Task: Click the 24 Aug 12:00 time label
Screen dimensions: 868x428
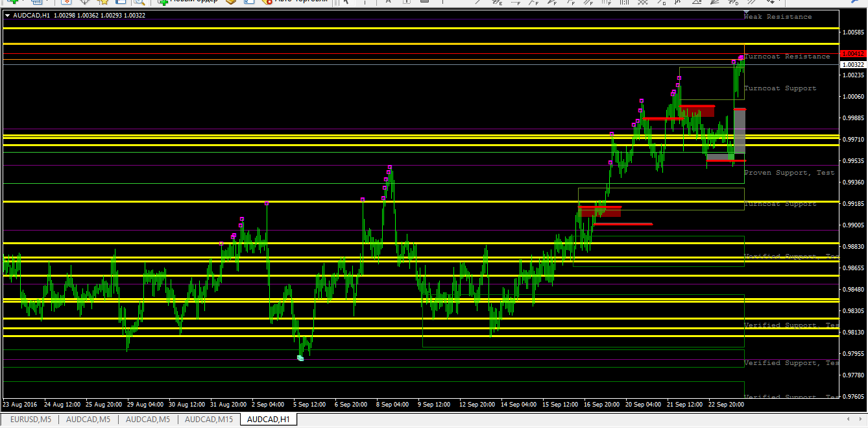Action: tap(62, 404)
